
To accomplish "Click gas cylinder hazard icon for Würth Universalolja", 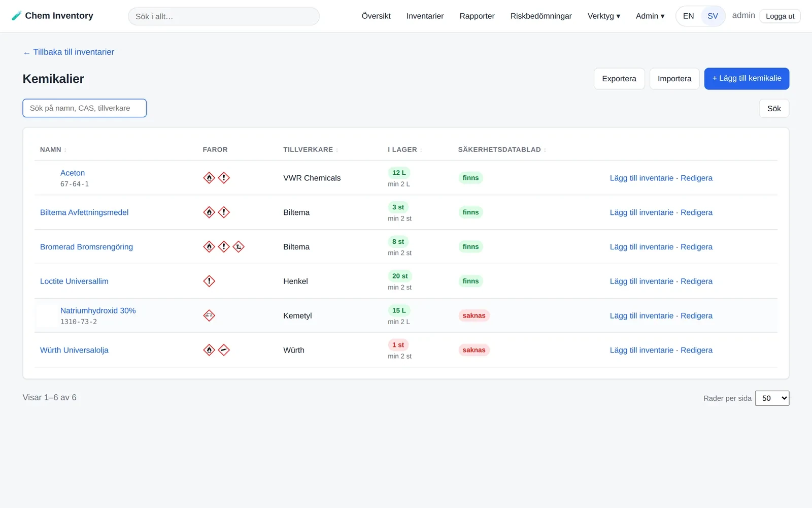I will tap(224, 350).
